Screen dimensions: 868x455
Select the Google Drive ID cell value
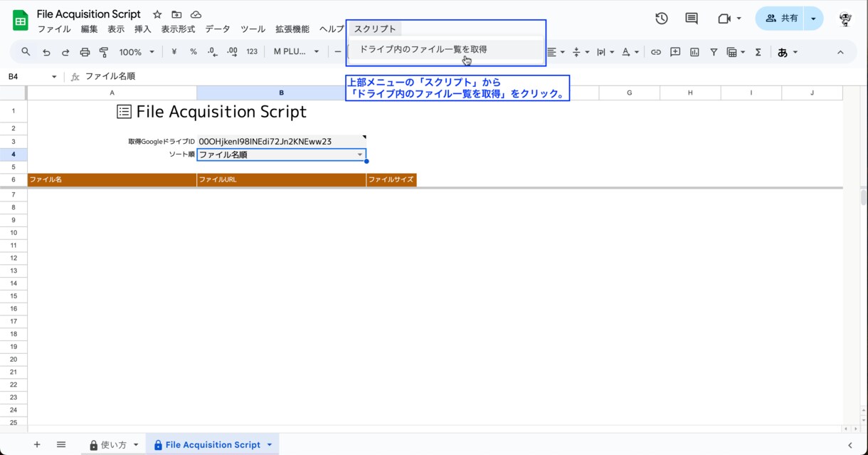point(281,141)
